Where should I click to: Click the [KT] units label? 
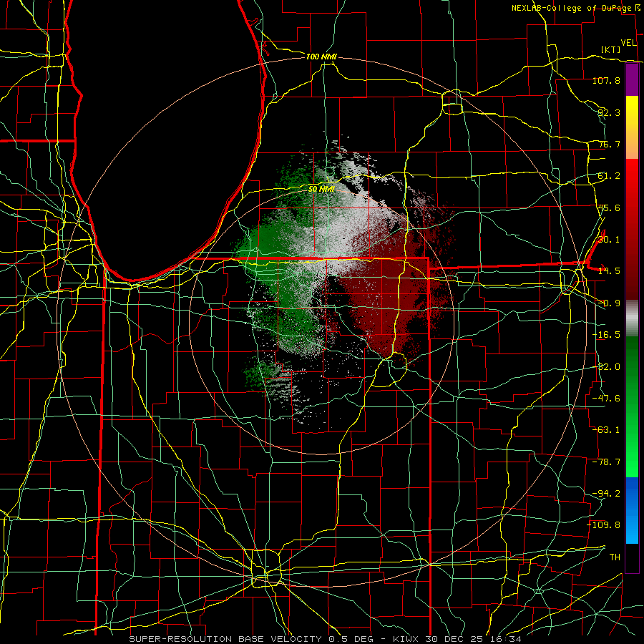[611, 49]
